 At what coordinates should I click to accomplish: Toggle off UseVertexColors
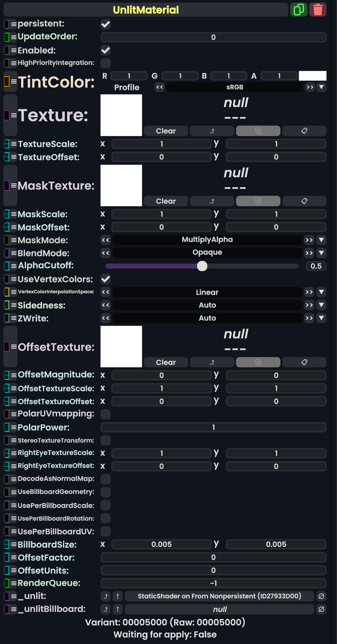(x=105, y=279)
